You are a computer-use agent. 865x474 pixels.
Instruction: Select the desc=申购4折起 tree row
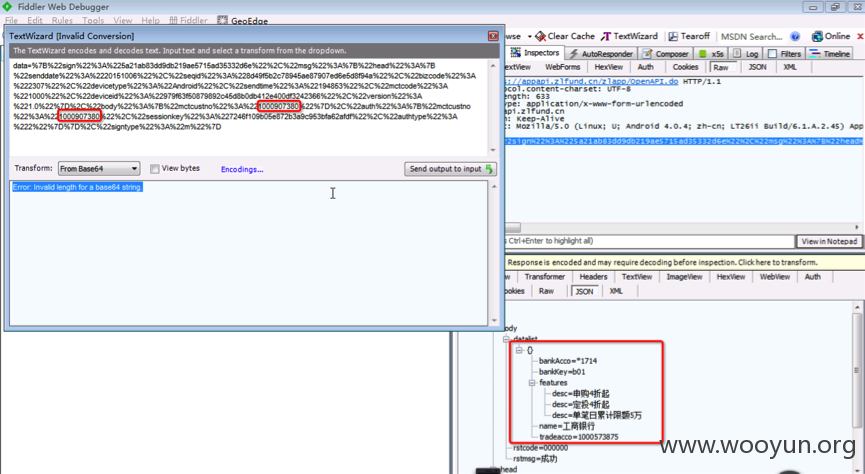point(580,393)
